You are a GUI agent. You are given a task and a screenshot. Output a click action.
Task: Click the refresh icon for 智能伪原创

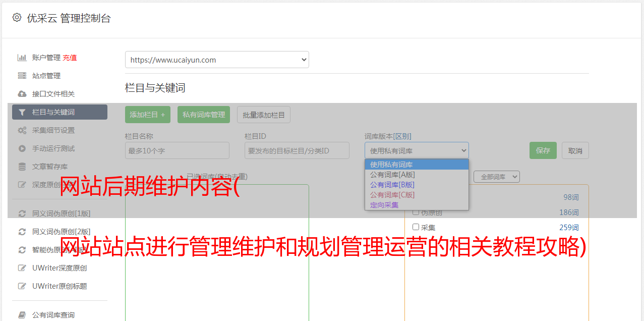pos(22,250)
